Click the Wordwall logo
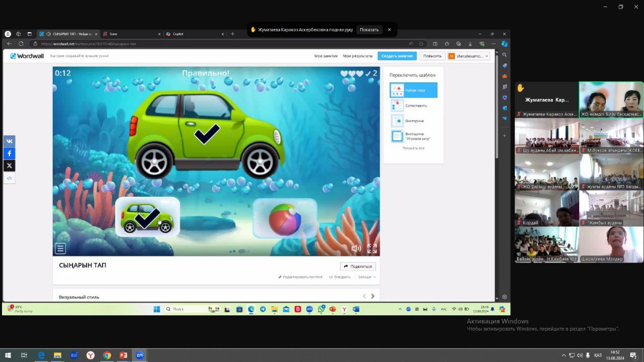The width and height of the screenshot is (644, 362). [x=27, y=56]
